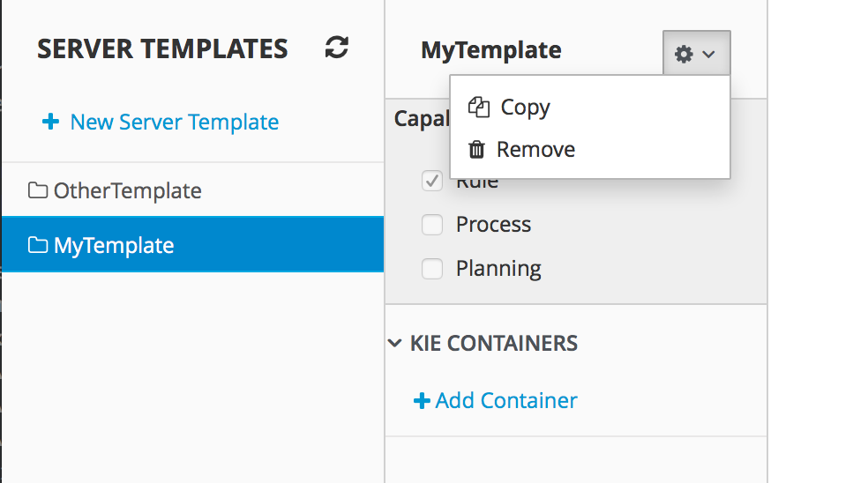Click the plus icon beside Add Container
The image size is (868, 483).
422,401
